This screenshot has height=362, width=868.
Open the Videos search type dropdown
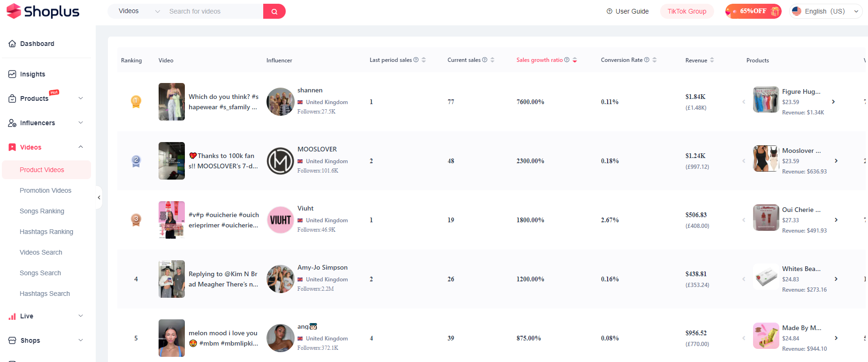coord(139,11)
